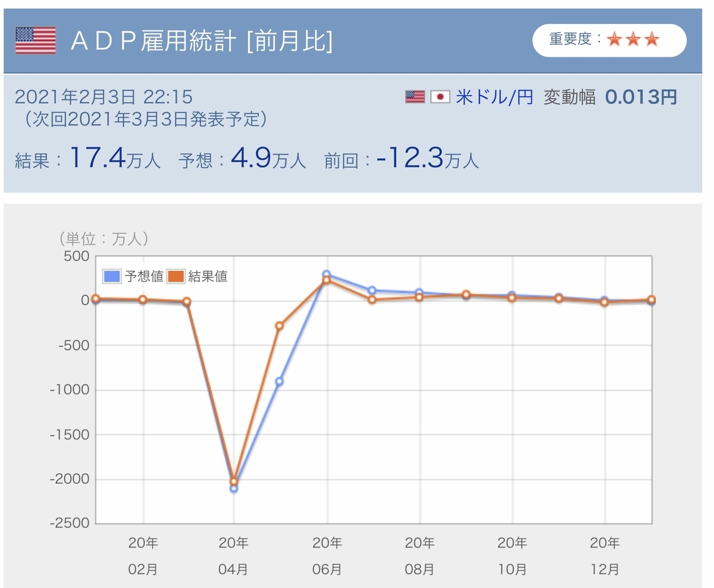Image resolution: width=714 pixels, height=588 pixels.
Task: Click the date 2021年2月3日 22:15
Action: pyautogui.click(x=104, y=96)
